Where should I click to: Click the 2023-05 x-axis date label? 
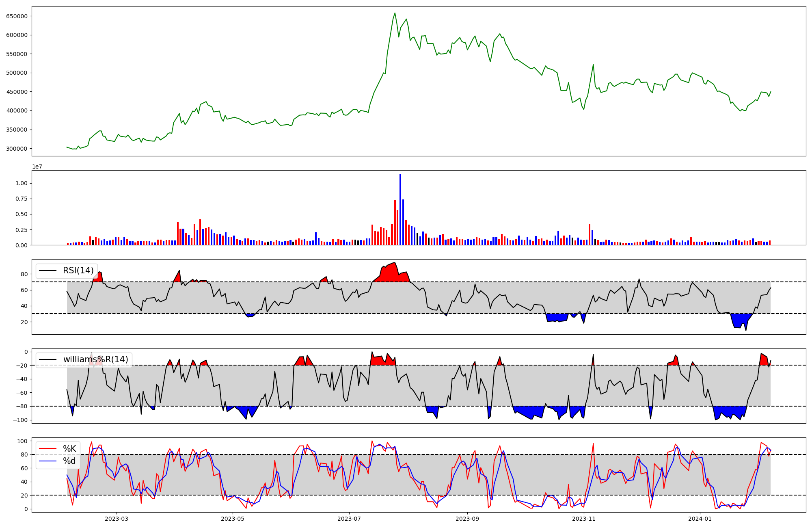click(233, 519)
